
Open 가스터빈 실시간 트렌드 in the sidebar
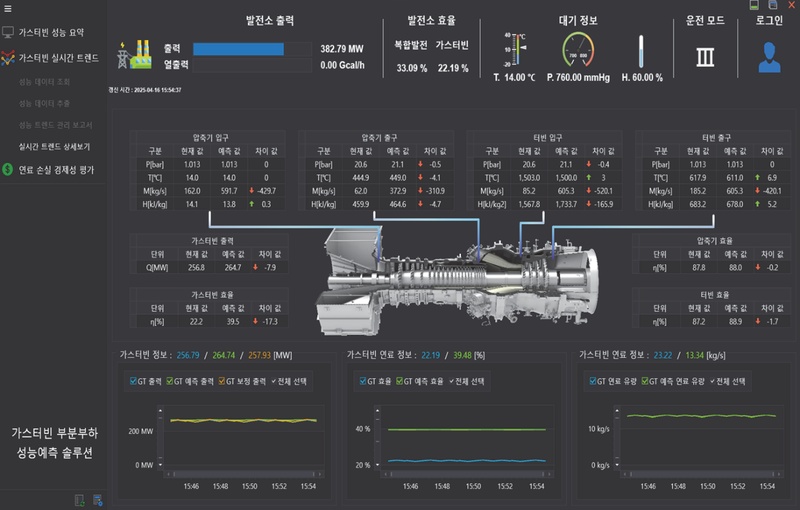(58, 58)
